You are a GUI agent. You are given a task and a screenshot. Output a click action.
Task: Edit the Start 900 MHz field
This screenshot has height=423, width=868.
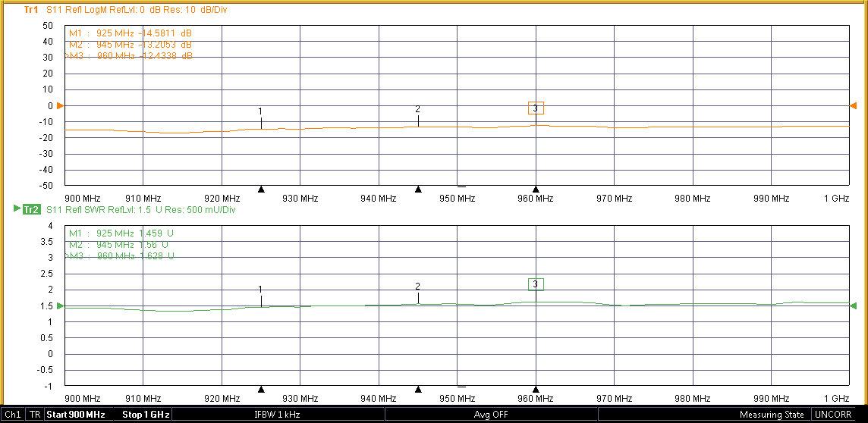click(78, 415)
